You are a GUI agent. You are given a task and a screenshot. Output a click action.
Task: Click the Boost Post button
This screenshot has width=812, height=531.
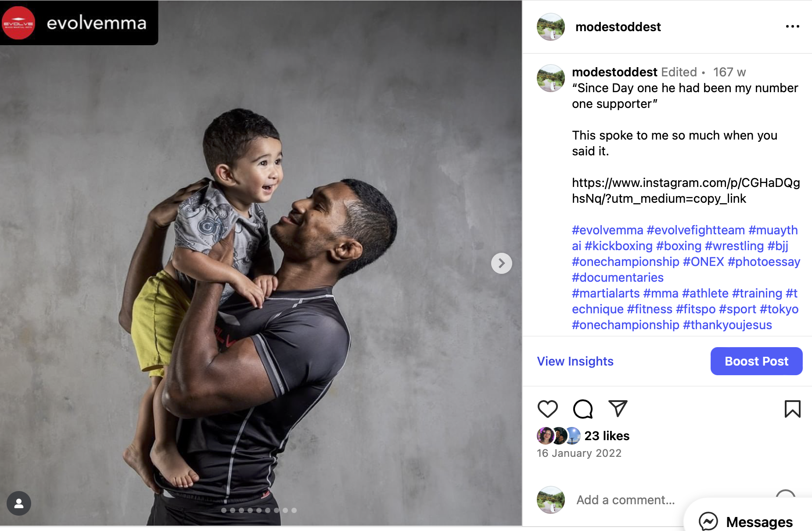[x=756, y=361]
